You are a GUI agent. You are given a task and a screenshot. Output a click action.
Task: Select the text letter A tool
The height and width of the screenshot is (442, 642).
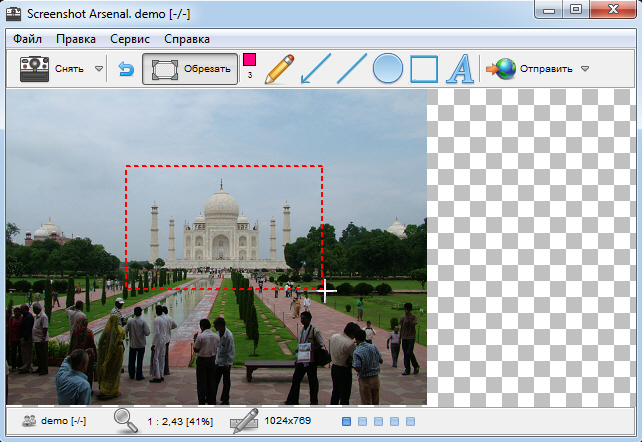pos(459,69)
